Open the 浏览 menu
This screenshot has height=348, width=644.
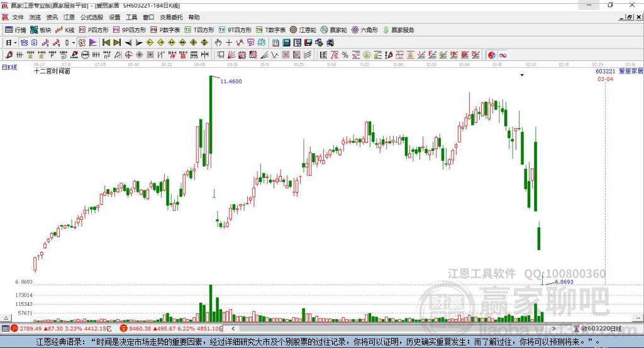point(35,17)
